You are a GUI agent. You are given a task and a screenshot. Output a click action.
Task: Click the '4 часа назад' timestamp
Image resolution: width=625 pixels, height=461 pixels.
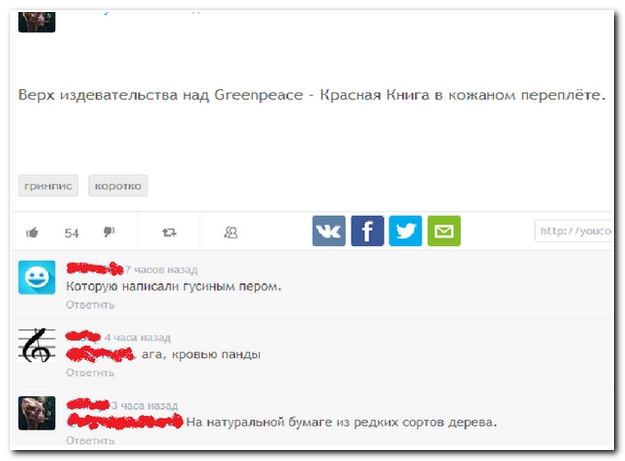point(138,338)
